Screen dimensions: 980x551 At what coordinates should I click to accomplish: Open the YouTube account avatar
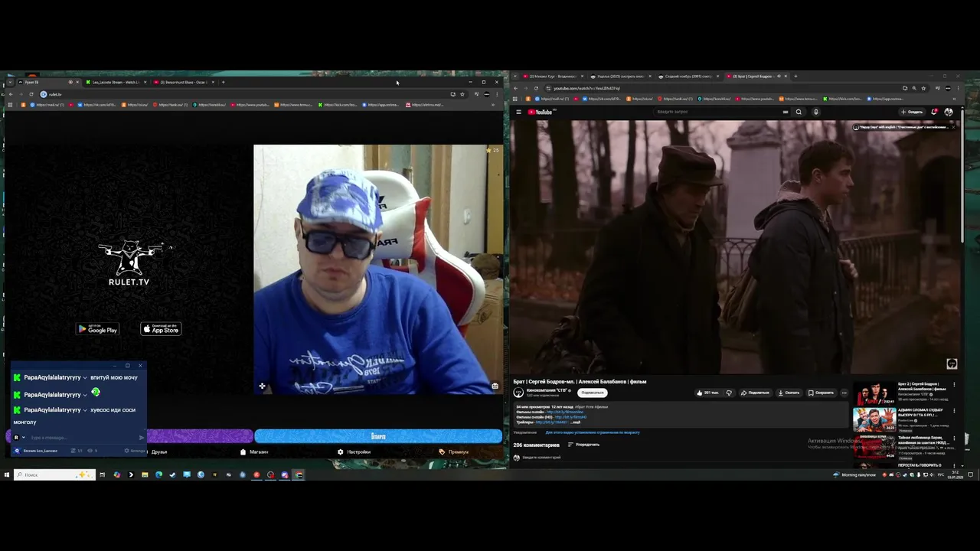pos(949,112)
